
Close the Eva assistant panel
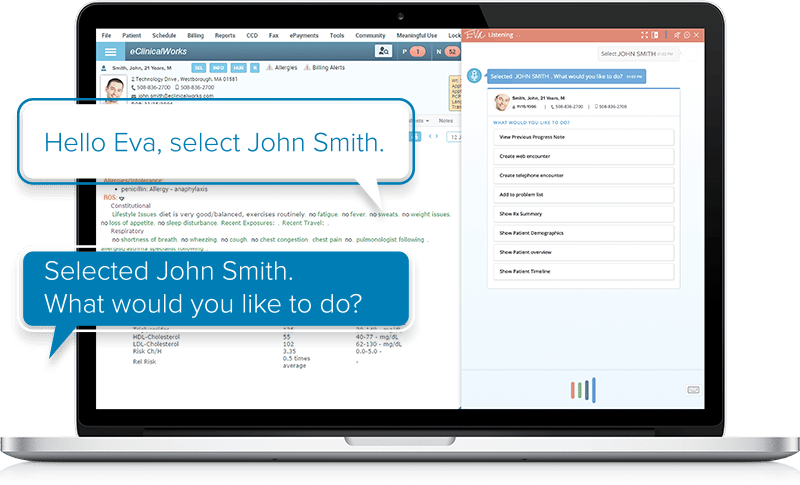tap(696, 35)
